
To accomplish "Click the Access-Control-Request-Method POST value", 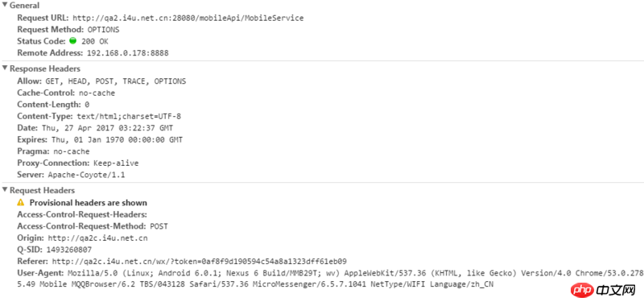I will pos(159,226).
